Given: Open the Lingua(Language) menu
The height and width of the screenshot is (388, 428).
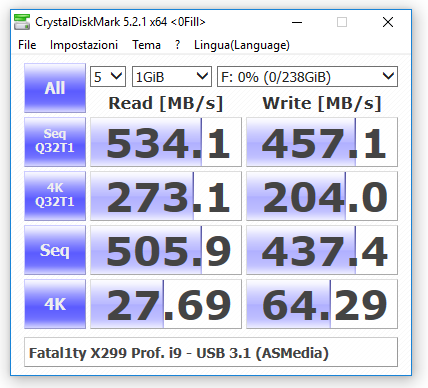Looking at the screenshot, I should click(242, 45).
